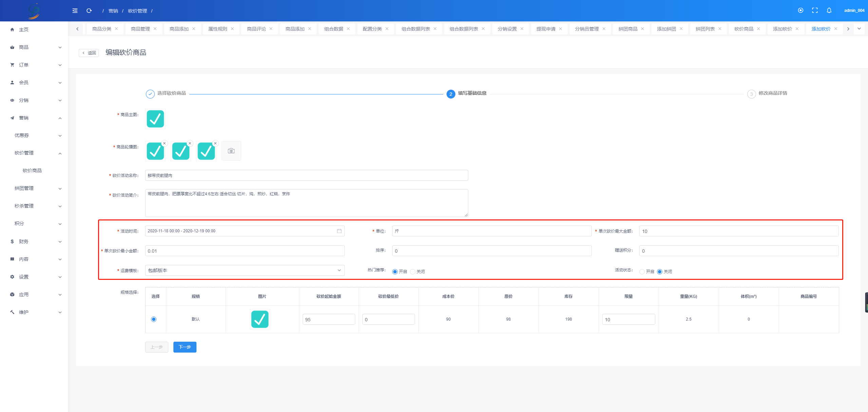Image resolution: width=868 pixels, height=412 pixels.
Task: Click the home icon beside 主页
Action: click(x=12, y=30)
